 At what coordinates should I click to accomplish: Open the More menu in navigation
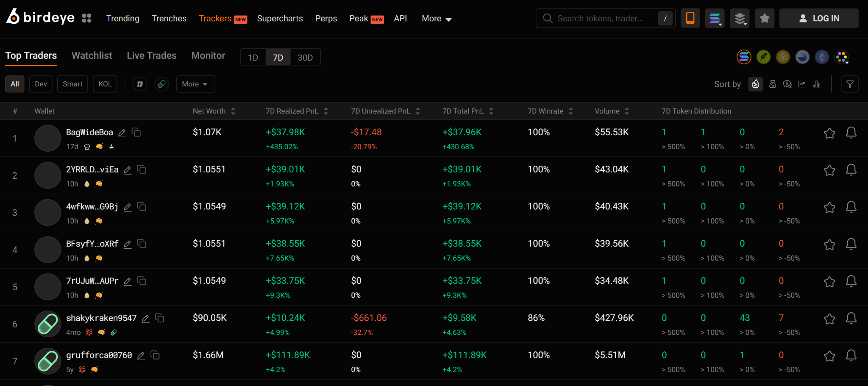coord(437,18)
